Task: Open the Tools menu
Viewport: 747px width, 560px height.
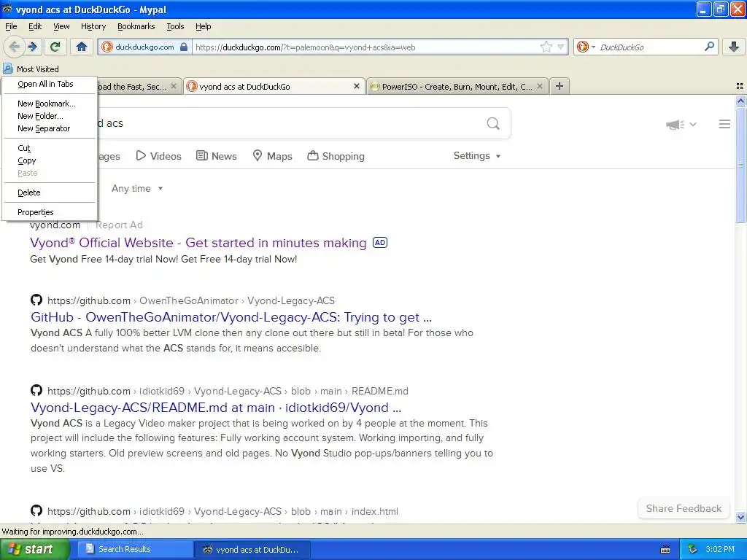Action: 175,26
